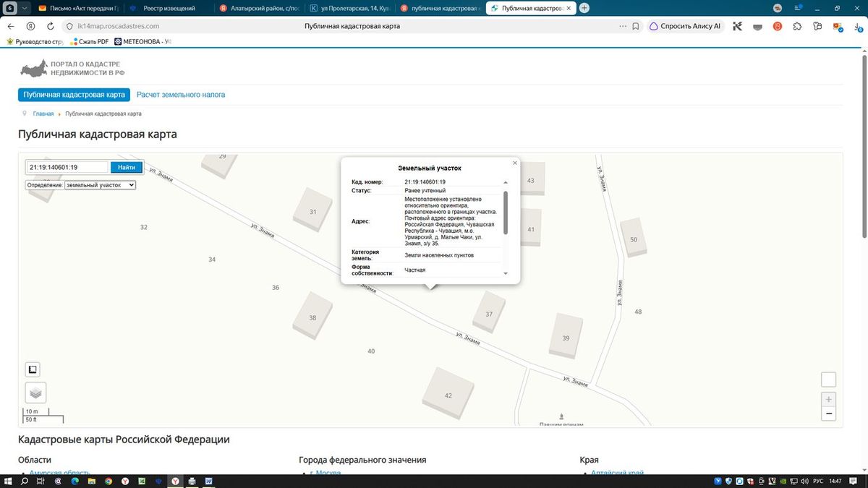The height and width of the screenshot is (488, 868).
Task: Open a new browser tab with the plus icon
Action: [584, 8]
